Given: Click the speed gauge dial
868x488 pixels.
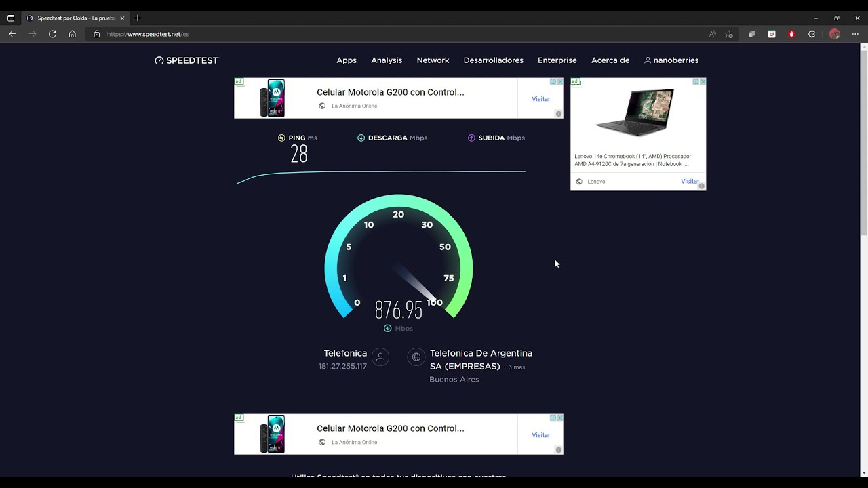Looking at the screenshot, I should click(399, 258).
